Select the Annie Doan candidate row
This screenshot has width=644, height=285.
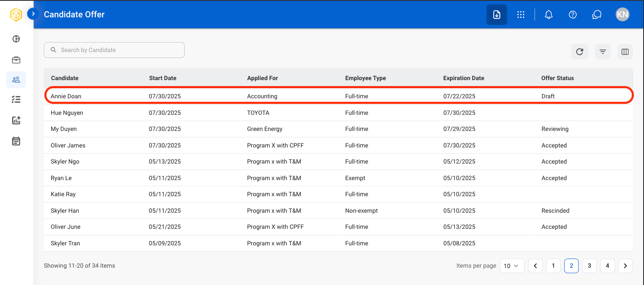[339, 96]
